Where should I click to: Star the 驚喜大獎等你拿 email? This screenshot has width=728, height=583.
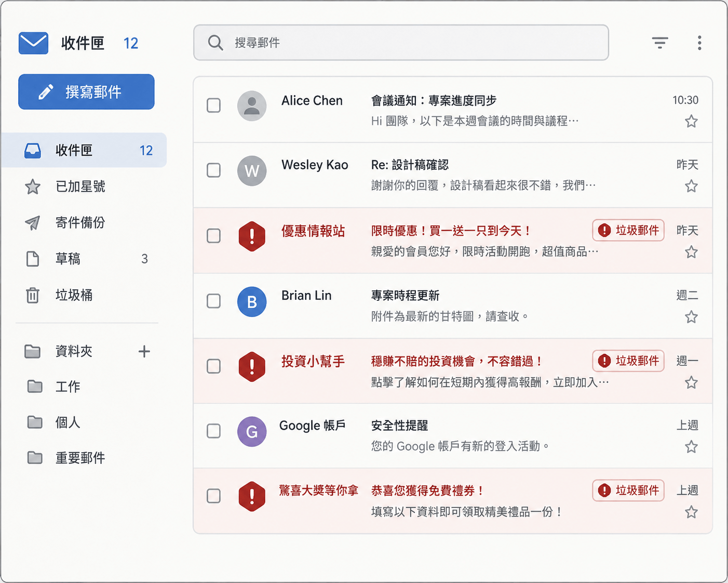click(x=691, y=512)
